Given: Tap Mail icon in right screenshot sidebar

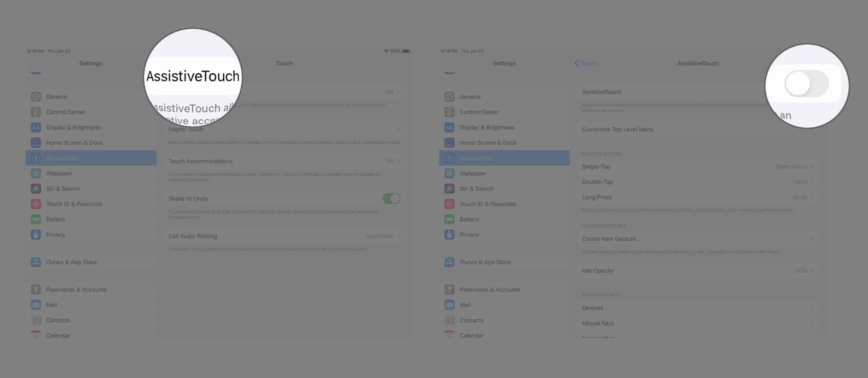Looking at the screenshot, I should tap(450, 305).
